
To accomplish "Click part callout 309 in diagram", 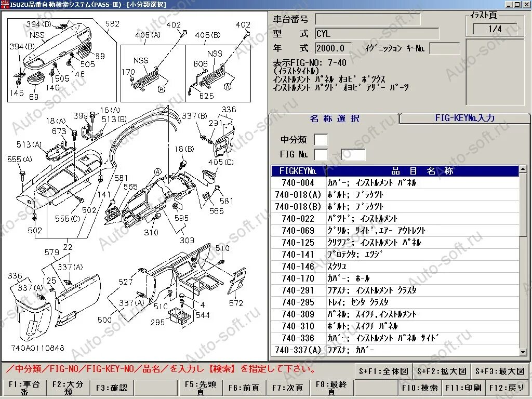I will pyautogui.click(x=187, y=240).
